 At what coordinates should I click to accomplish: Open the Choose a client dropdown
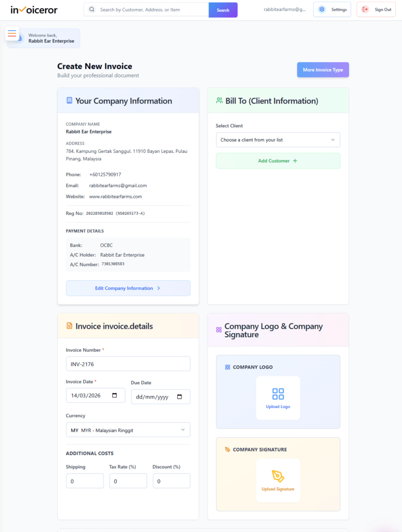tap(278, 140)
